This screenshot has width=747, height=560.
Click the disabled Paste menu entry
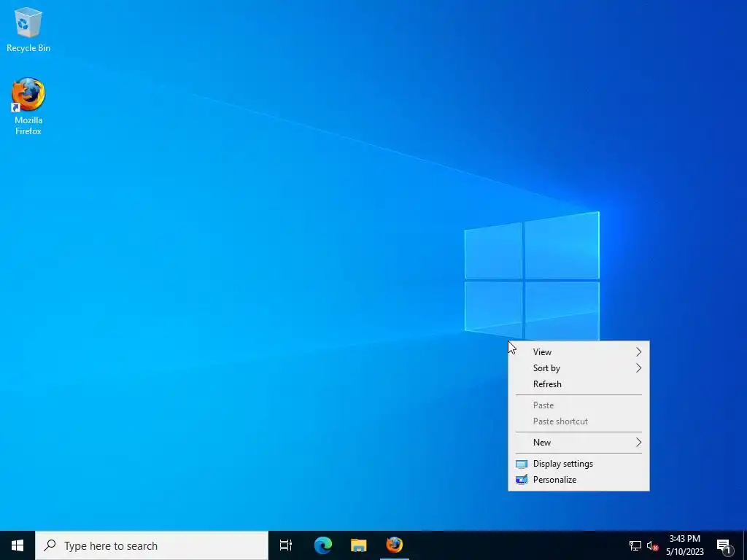click(x=578, y=405)
